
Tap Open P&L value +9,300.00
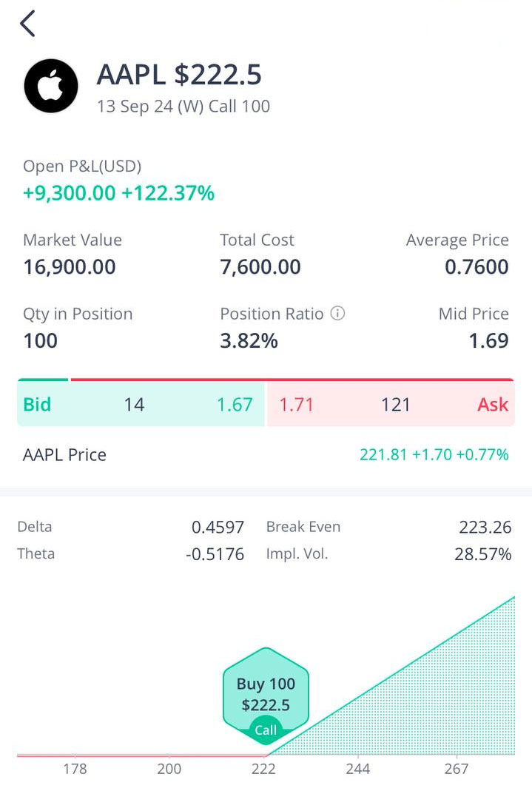(70, 193)
